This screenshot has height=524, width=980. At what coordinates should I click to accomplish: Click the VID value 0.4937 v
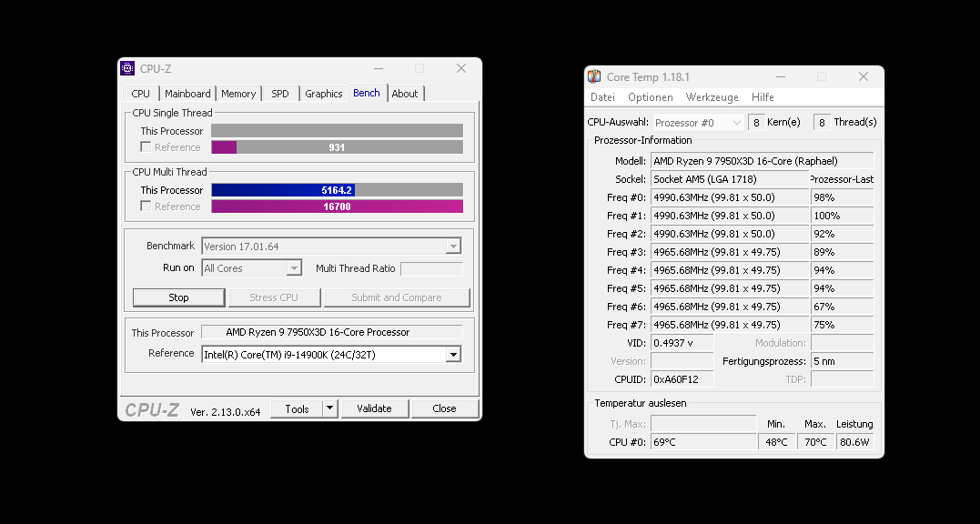click(x=682, y=343)
